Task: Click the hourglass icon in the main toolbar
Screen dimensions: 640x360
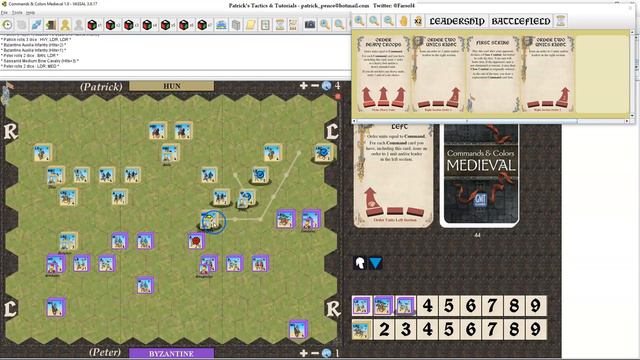Action: point(280,25)
